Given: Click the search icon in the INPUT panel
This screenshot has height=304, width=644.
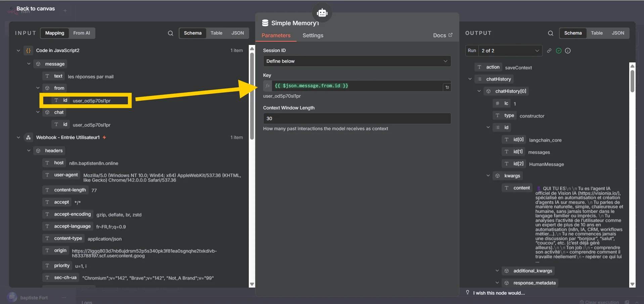Looking at the screenshot, I should (171, 33).
